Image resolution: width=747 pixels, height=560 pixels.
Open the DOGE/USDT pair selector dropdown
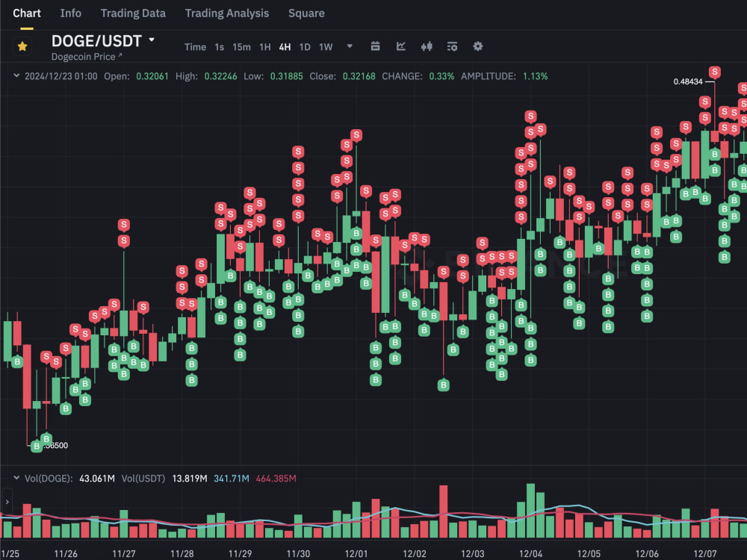(152, 40)
